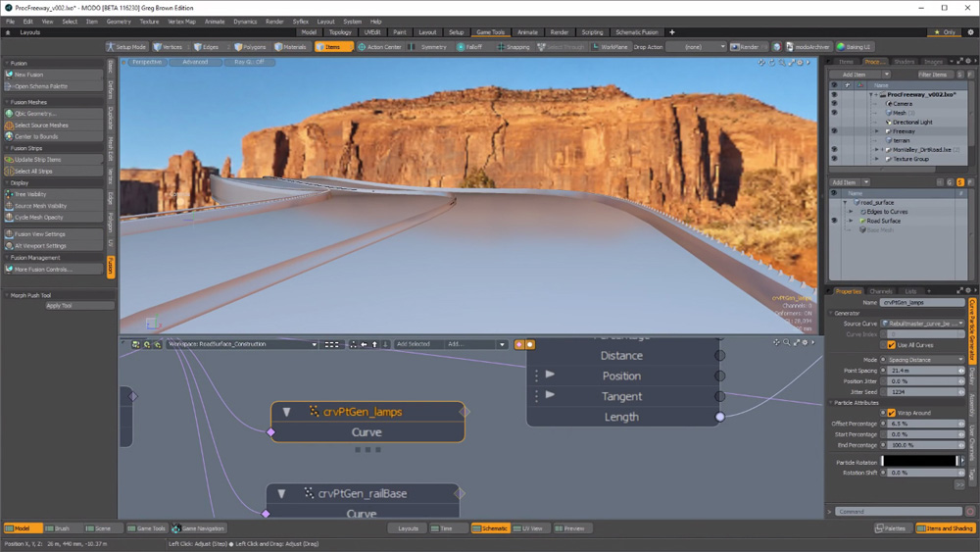The height and width of the screenshot is (552, 980).
Task: Collapse the crvPtGen_lamps node triangle
Action: tap(286, 412)
